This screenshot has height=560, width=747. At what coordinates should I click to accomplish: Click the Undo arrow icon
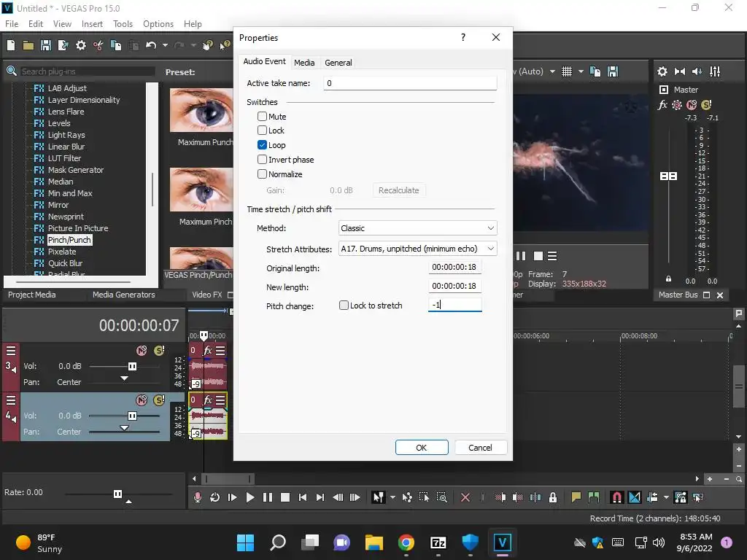pos(151,45)
